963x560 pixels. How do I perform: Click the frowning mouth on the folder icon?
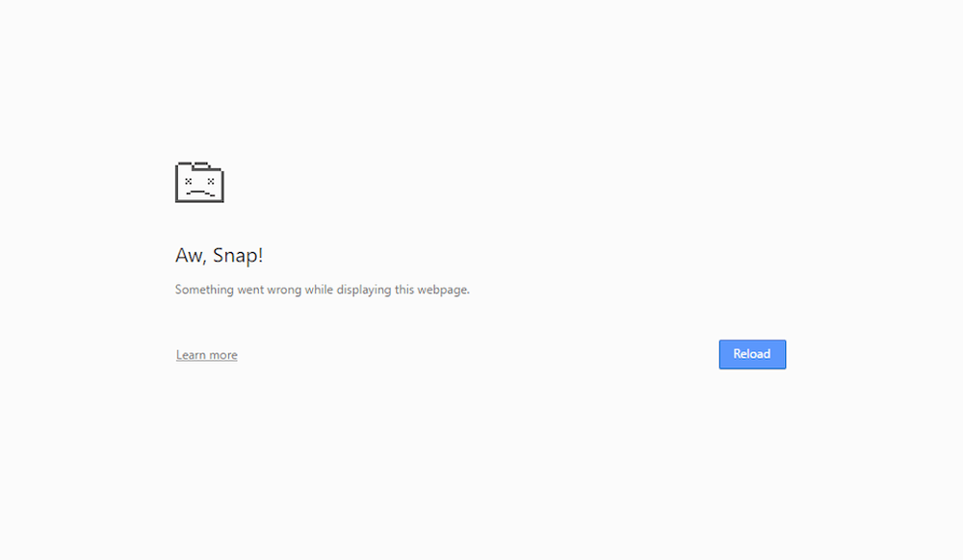tap(200, 193)
